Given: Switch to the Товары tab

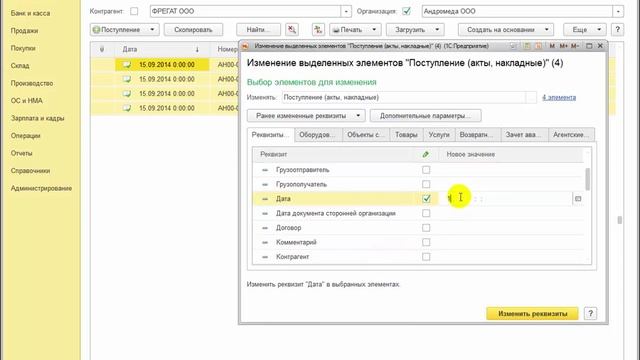Looking at the screenshot, I should click(x=406, y=135).
